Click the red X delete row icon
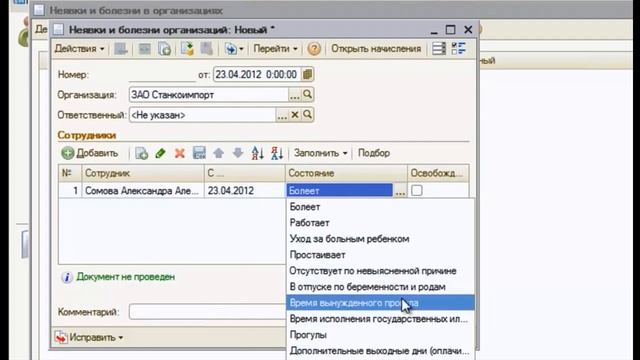 point(180,153)
